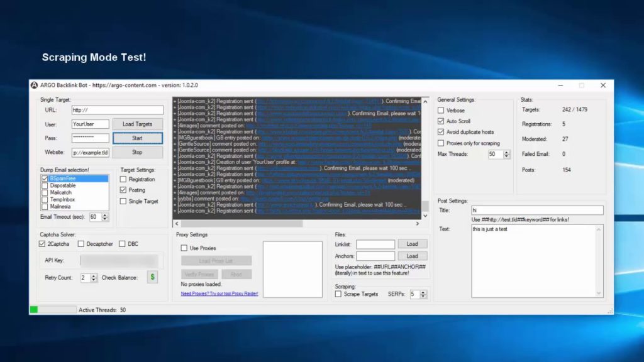The height and width of the screenshot is (362, 644).
Task: Click the Load Targets button
Action: (137, 124)
